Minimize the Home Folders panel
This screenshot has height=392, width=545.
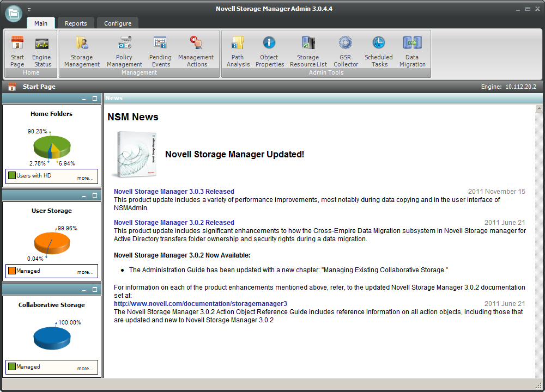[84, 99]
